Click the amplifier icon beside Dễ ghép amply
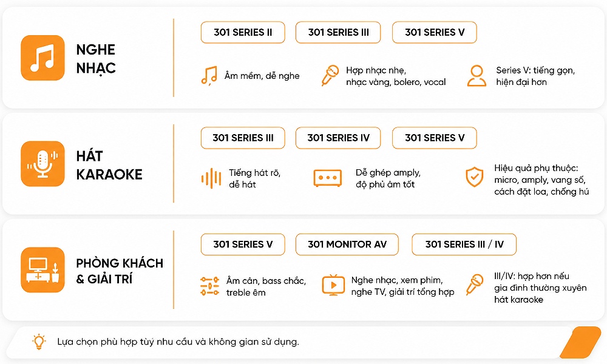This screenshot has width=607, height=364. [x=328, y=178]
